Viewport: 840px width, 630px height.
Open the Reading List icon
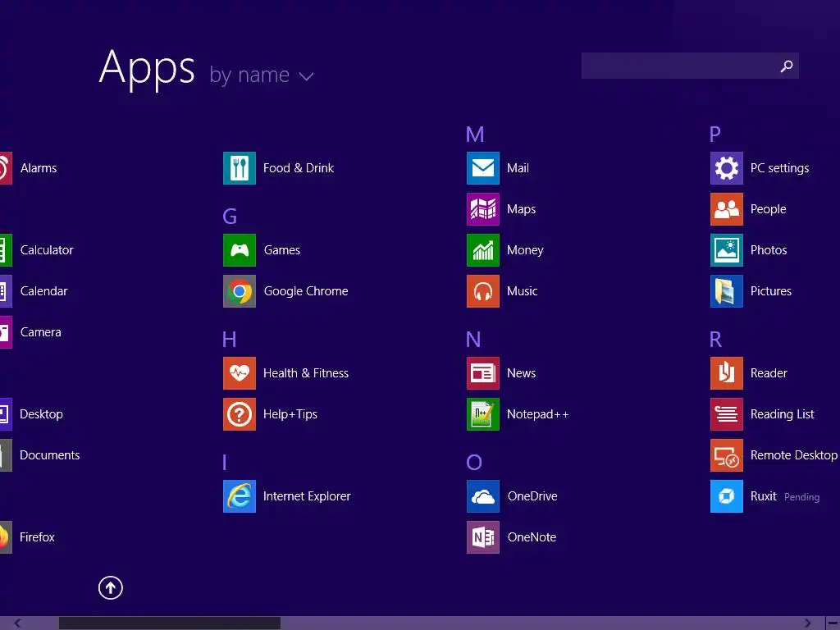(727, 414)
